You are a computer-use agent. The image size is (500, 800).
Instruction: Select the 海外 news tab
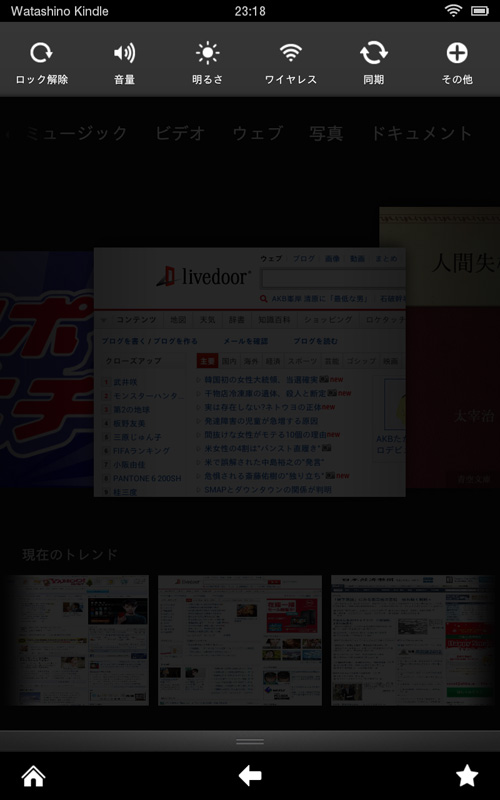[251, 361]
